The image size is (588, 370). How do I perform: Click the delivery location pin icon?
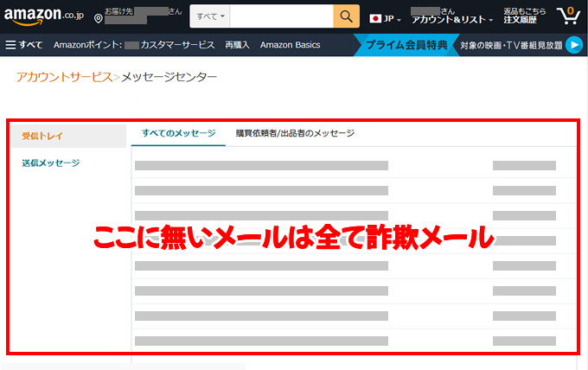(99, 18)
